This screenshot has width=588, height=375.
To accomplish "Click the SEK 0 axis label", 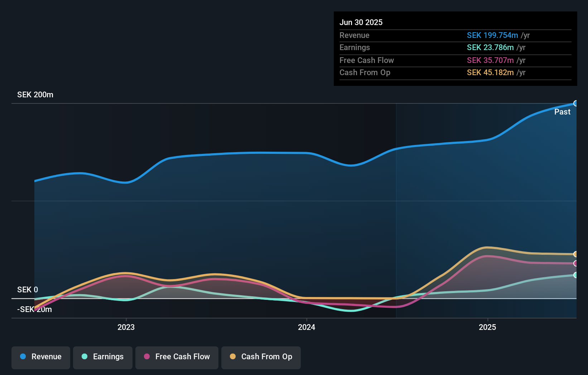I will tap(28, 290).
